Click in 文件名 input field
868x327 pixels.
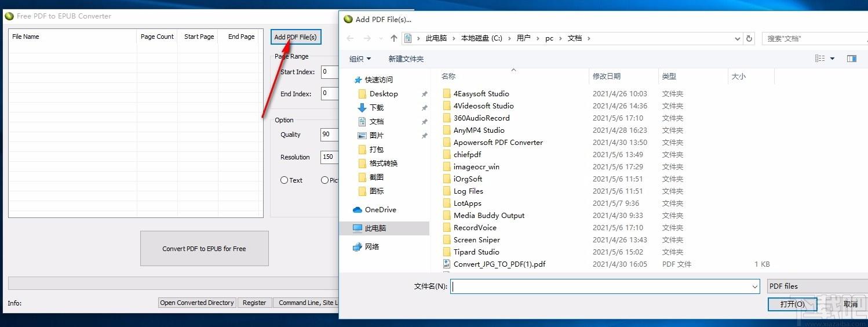click(601, 286)
